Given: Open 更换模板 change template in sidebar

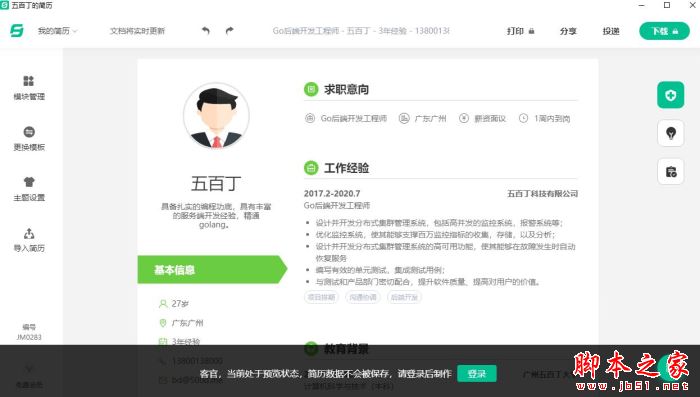Looking at the screenshot, I should (x=29, y=138).
